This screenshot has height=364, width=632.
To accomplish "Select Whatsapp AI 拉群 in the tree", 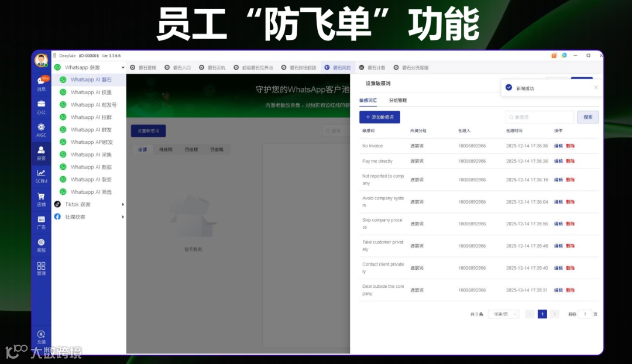I will click(89, 117).
